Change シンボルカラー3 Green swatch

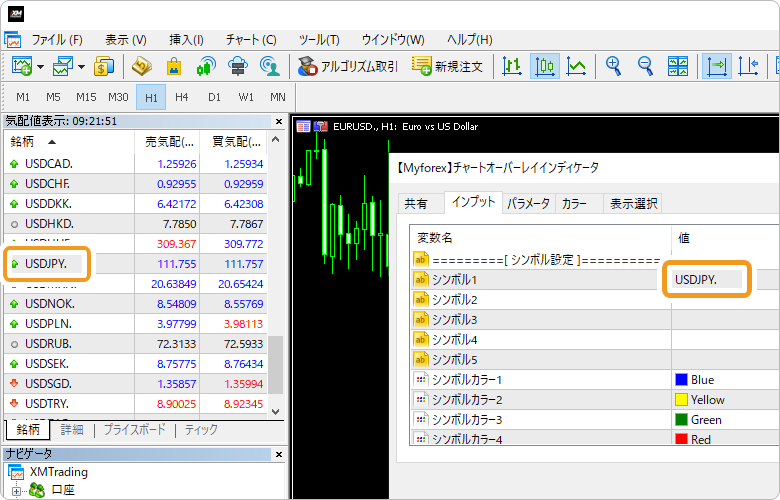681,419
